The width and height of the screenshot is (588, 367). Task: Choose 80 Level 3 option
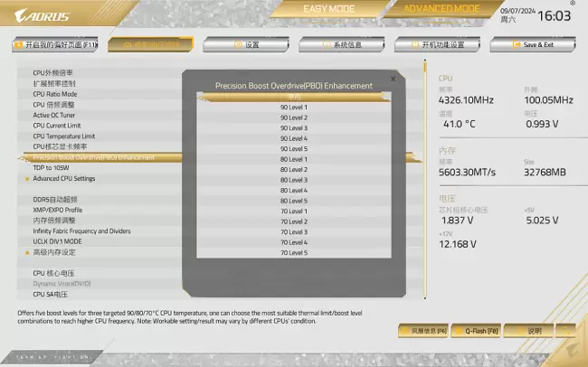[294, 180]
